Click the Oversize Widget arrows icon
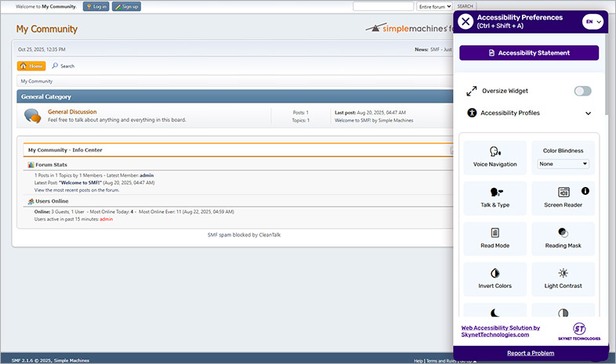The height and width of the screenshot is (364, 616). pyautogui.click(x=472, y=91)
